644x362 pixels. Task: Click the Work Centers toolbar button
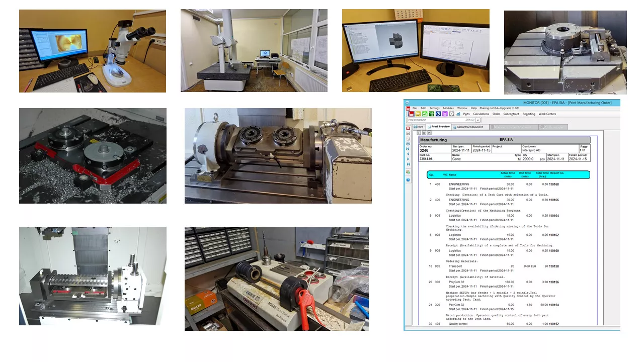547,114
